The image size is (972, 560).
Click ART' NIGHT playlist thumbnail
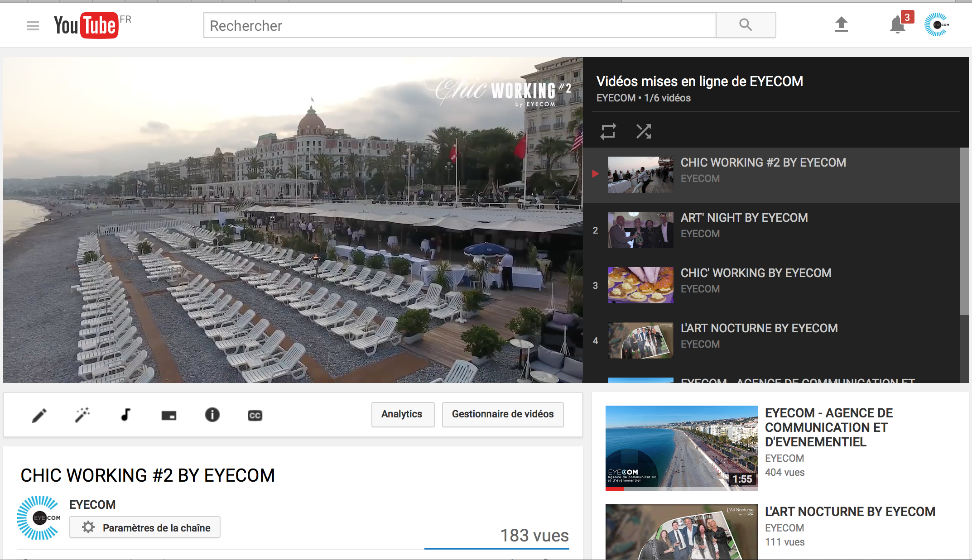coord(640,230)
